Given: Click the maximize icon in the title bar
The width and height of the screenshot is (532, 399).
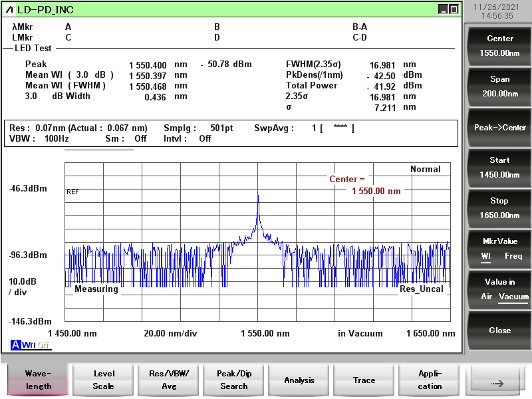Looking at the screenshot, I should 454,9.
